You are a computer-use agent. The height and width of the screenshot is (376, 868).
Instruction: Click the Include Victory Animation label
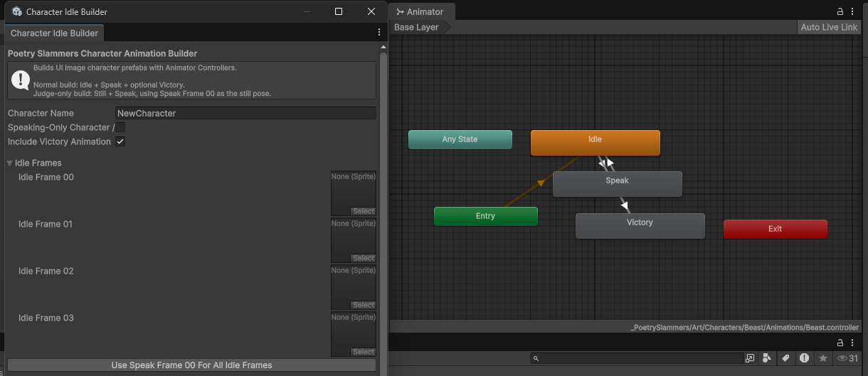pos(59,141)
